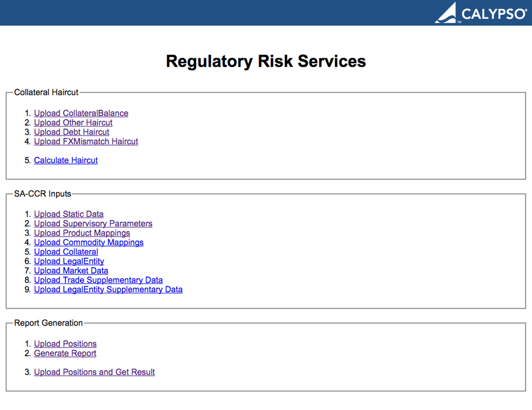Open the Upload Product Mappings link
The height and width of the screenshot is (410, 532).
point(82,233)
